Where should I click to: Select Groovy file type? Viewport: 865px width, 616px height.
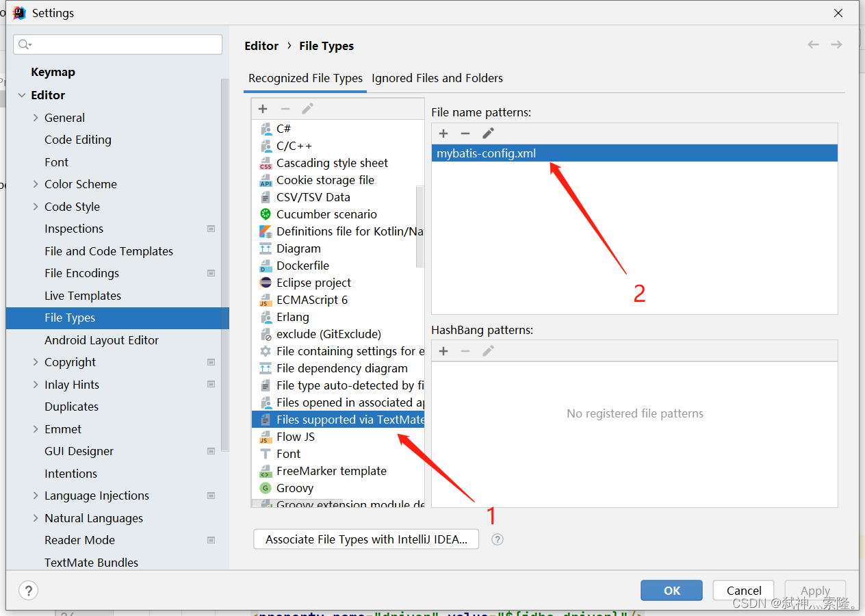click(x=338, y=488)
